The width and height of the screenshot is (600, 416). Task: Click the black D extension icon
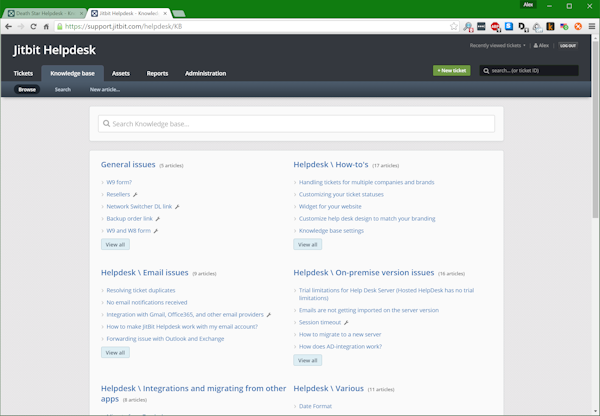pyautogui.click(x=523, y=26)
